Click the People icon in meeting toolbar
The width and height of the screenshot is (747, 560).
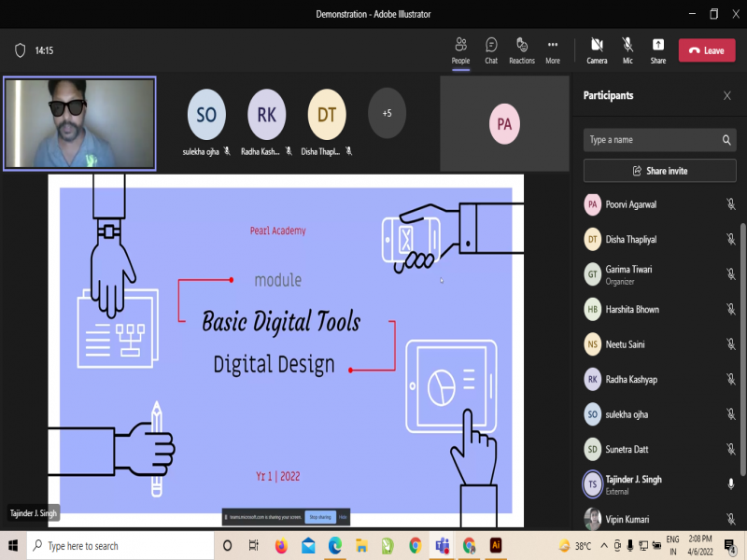click(x=460, y=45)
